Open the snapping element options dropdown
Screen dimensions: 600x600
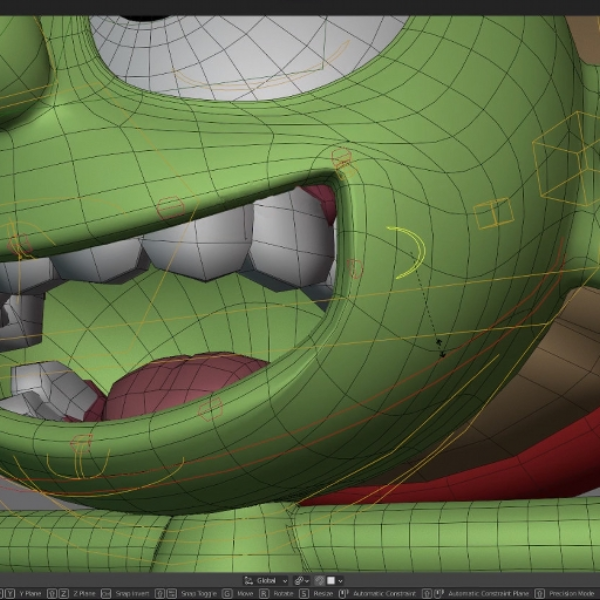tap(334, 580)
